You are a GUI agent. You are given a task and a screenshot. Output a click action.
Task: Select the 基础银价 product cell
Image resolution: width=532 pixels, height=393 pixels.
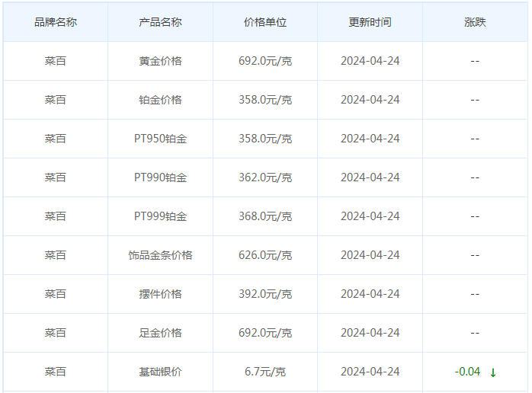tap(160, 372)
